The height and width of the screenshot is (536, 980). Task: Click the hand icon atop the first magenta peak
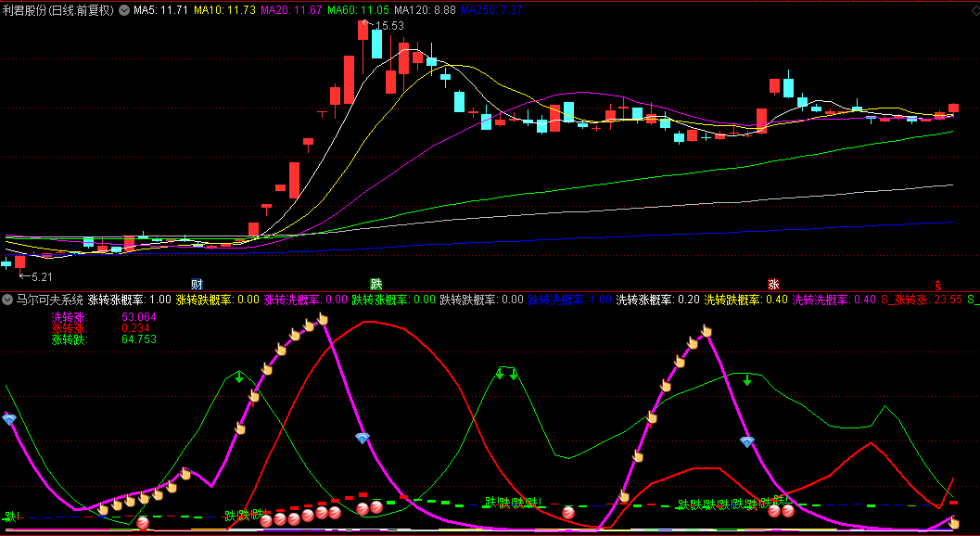(x=323, y=319)
